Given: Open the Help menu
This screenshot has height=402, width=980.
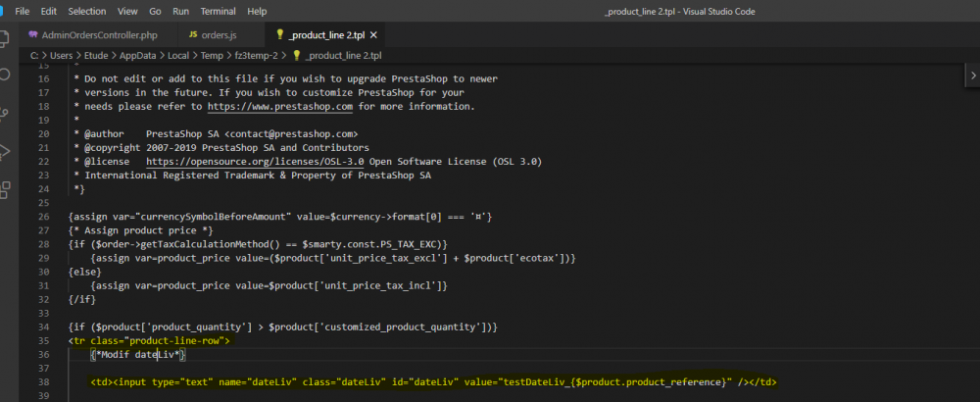Looking at the screenshot, I should pos(256,11).
